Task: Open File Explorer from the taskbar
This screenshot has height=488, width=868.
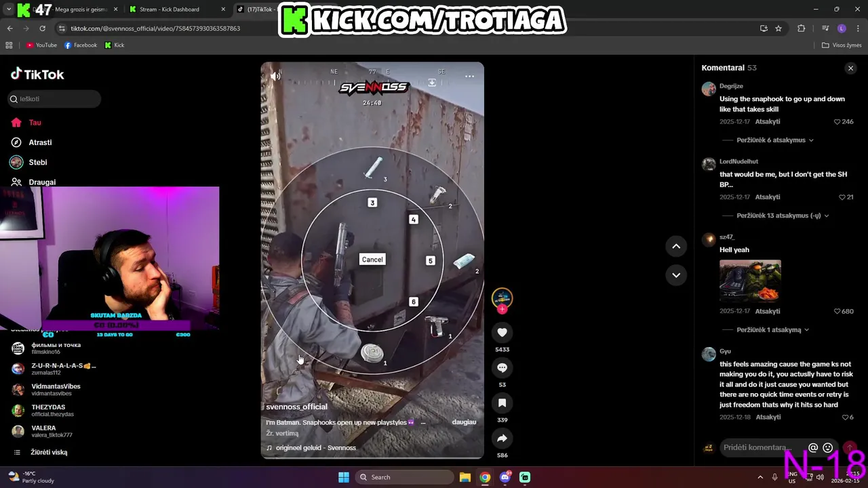Action: (x=465, y=477)
